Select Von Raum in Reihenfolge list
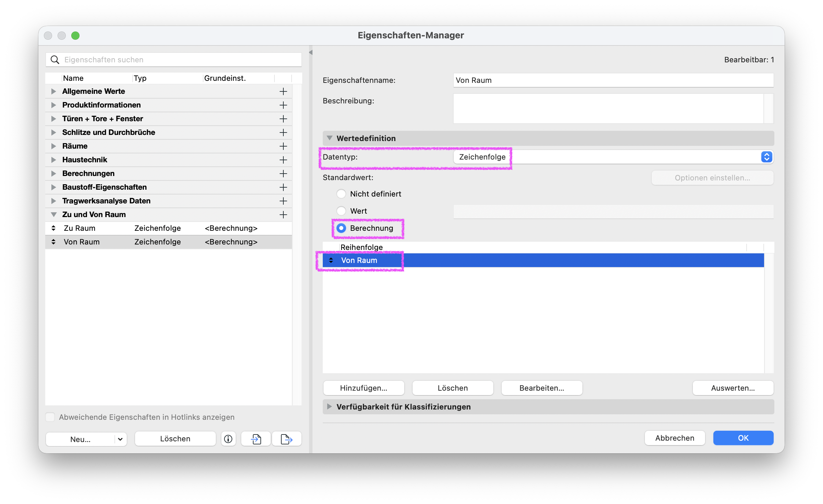The height and width of the screenshot is (504, 823). (543, 260)
